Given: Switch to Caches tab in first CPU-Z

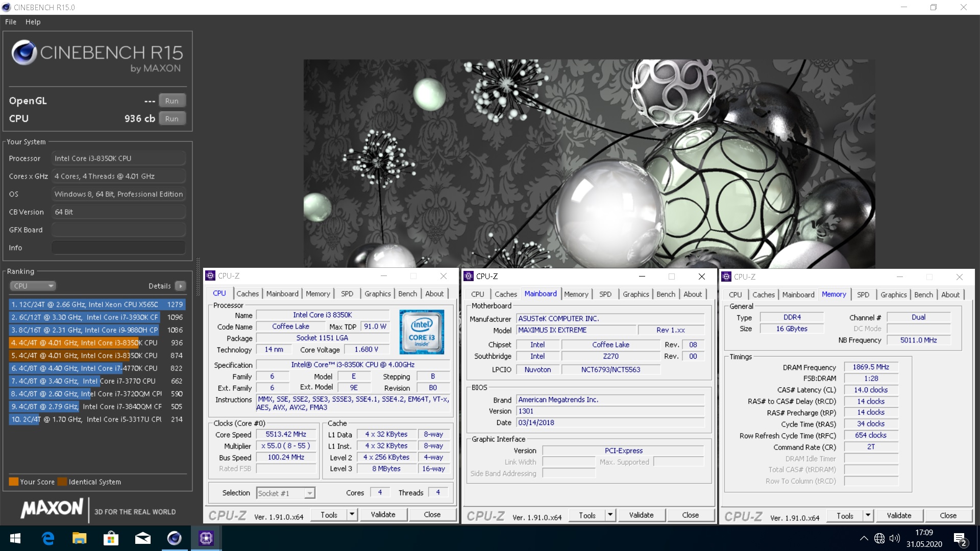Looking at the screenshot, I should click(248, 294).
